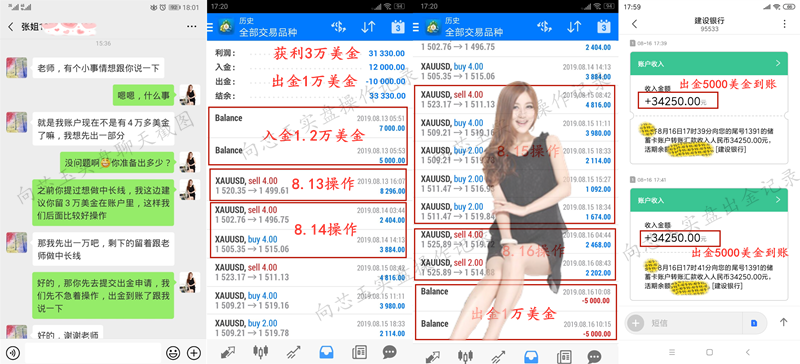Expand the 账户收入 card received at 17:39

coord(708,64)
